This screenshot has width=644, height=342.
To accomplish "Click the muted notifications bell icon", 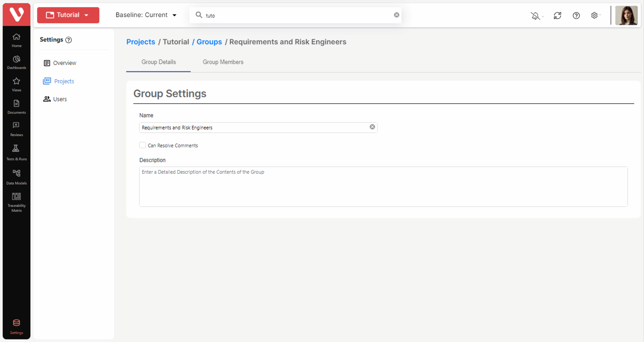I will [535, 16].
